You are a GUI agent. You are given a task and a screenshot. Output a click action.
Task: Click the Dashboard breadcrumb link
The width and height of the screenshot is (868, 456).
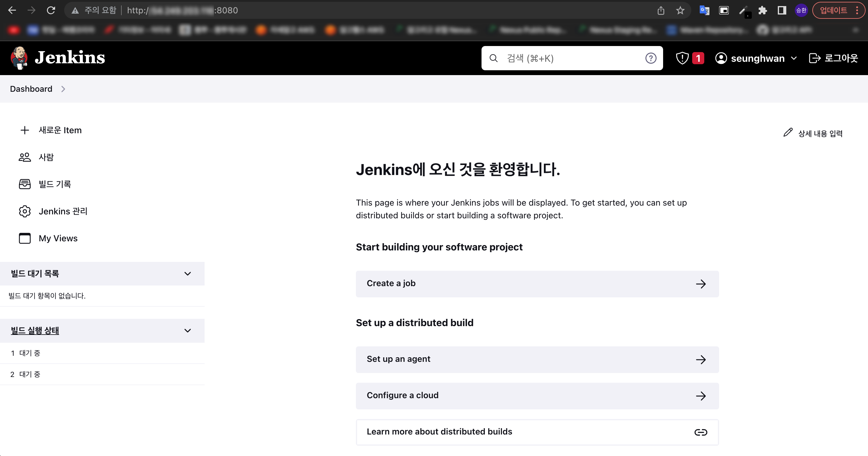[31, 89]
